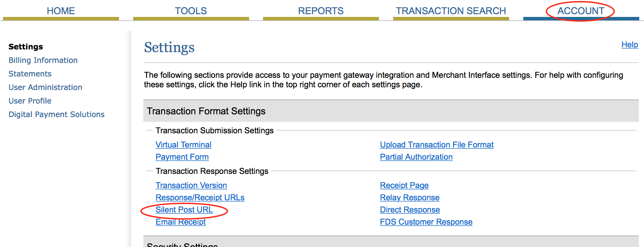Click the Payment Form link
Screen dimensions: 644x247
(x=182, y=157)
